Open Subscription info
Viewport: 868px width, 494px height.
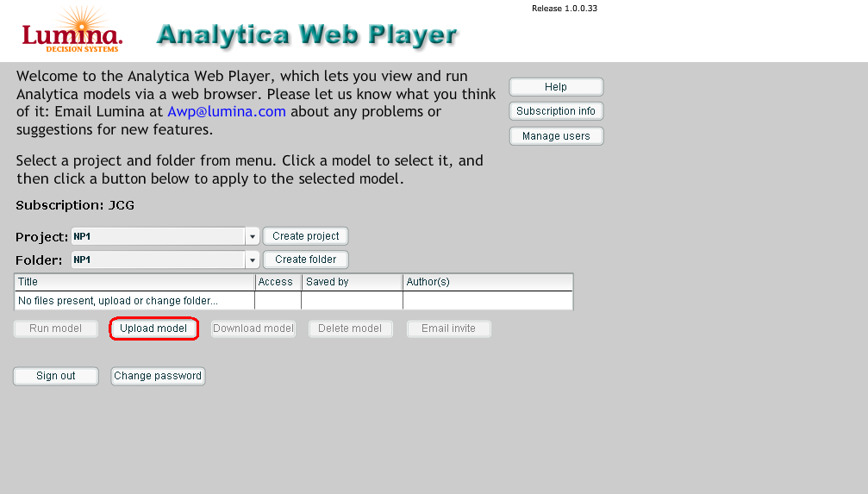point(556,111)
